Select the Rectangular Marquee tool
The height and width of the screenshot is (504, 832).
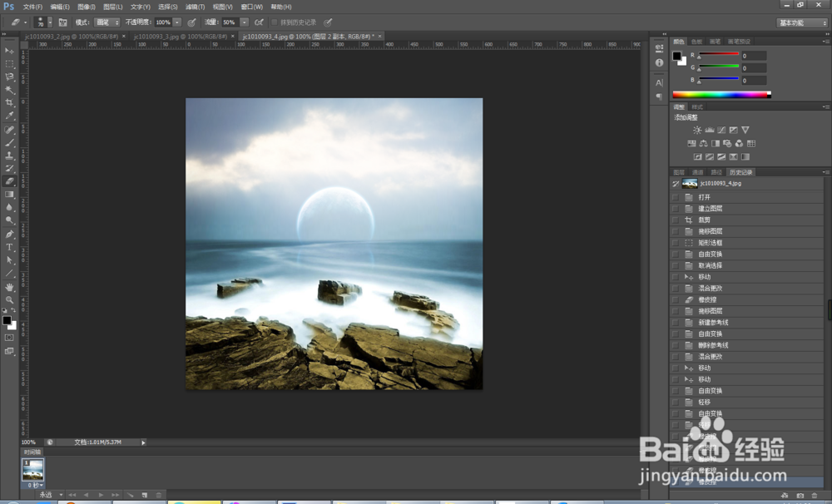coord(9,64)
